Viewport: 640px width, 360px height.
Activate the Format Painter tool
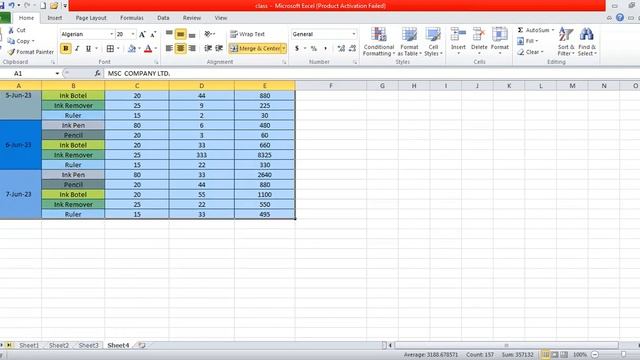(x=31, y=52)
